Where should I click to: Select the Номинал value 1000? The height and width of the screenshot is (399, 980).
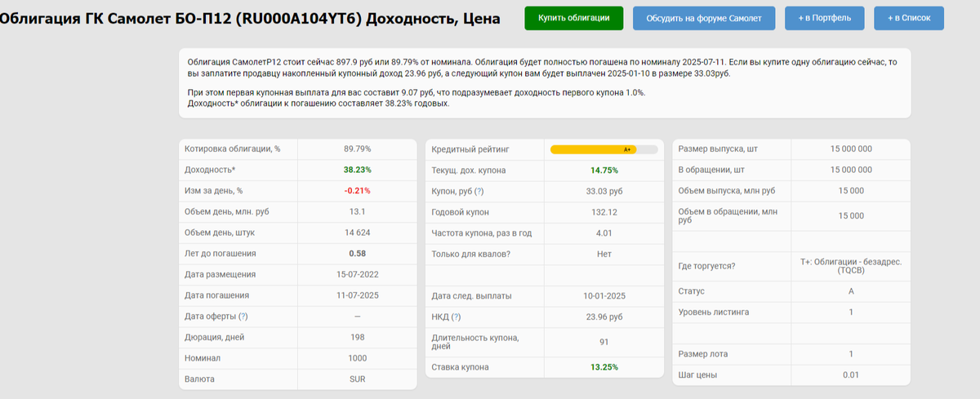coord(357,358)
